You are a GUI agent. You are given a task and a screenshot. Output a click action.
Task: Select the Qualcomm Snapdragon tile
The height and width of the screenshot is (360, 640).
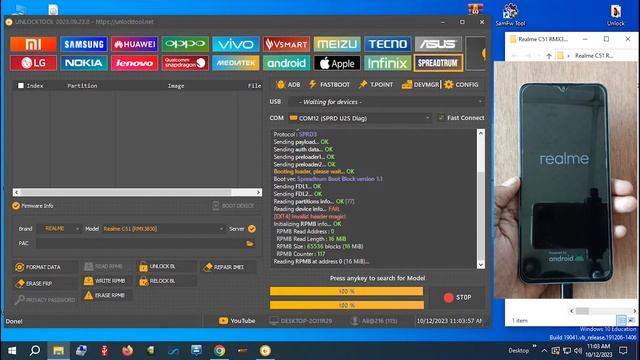click(185, 63)
